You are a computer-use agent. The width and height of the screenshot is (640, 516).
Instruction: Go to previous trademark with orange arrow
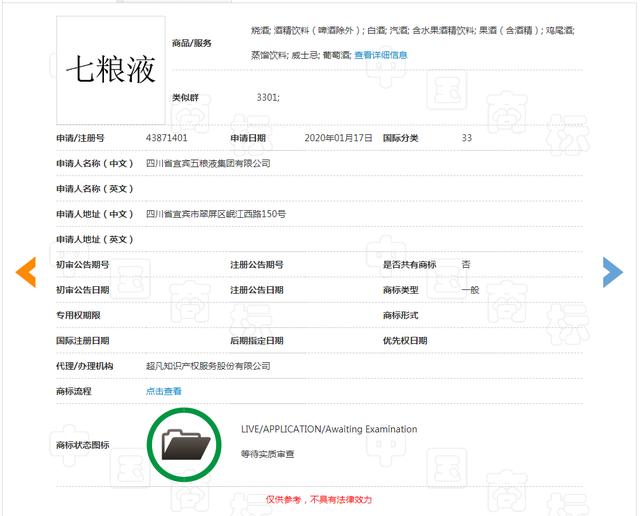(26, 272)
